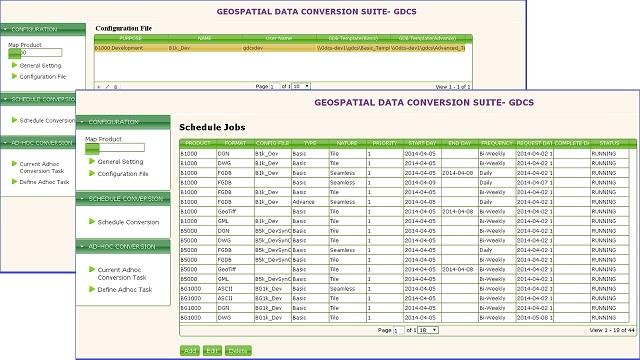Sort Schedule Jobs by the STATUS column
This screenshot has width=640, height=360.
pos(609,143)
